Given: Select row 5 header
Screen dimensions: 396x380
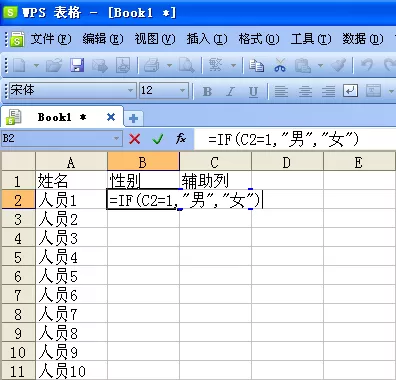Looking at the screenshot, I should (x=18, y=257).
